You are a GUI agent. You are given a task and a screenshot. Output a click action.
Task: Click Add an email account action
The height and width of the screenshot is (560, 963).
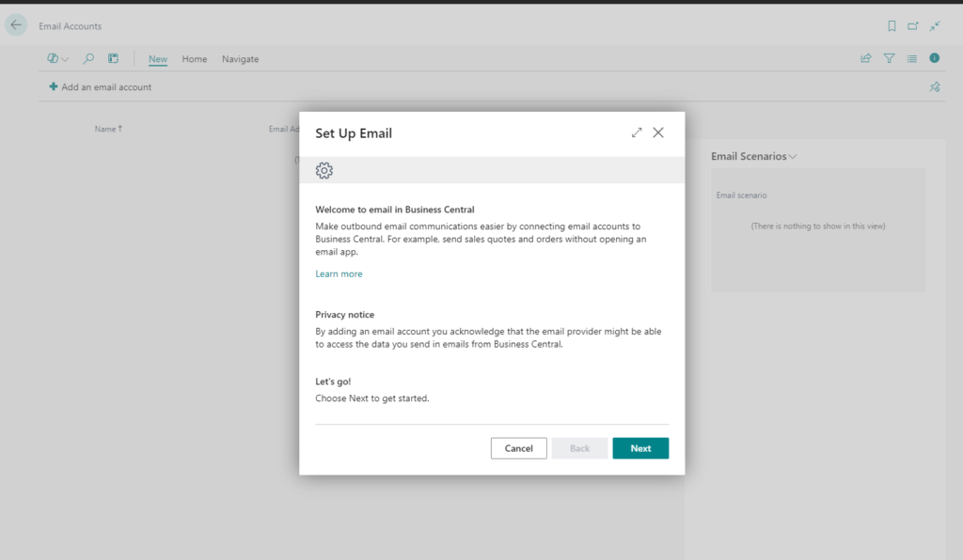tap(100, 87)
